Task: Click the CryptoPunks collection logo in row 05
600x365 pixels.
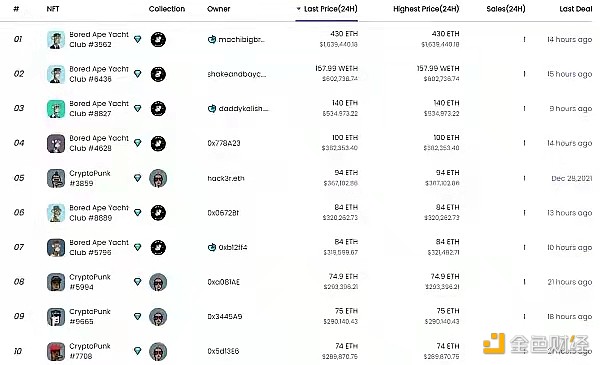Action: pyautogui.click(x=158, y=178)
